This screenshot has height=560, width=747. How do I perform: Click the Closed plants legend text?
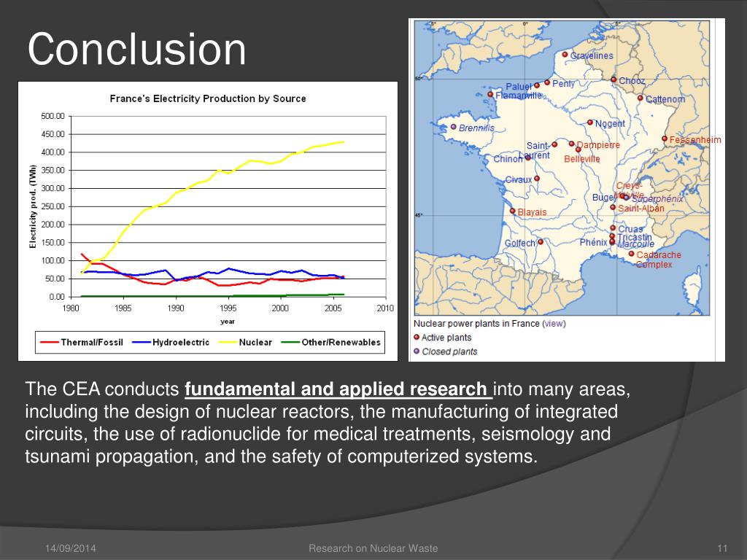pyautogui.click(x=449, y=351)
